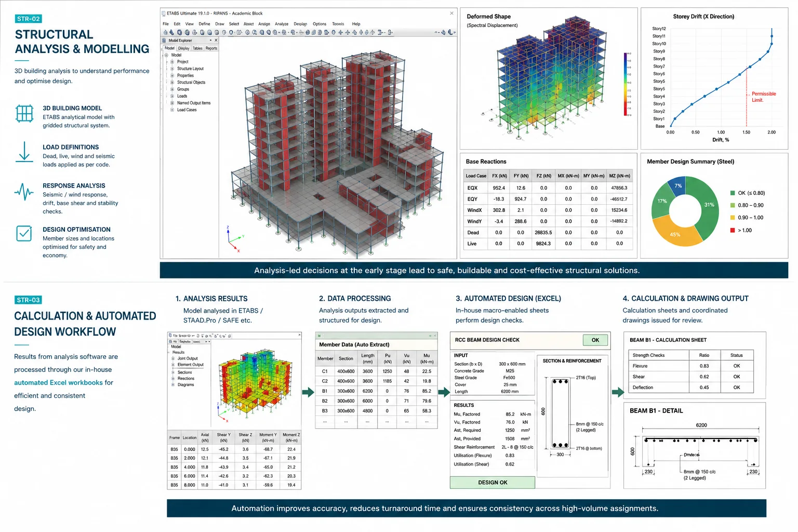This screenshot has height=532, width=798.
Task: Click the 'Permissible Limit.' label on drift chart
Action: coord(764,97)
